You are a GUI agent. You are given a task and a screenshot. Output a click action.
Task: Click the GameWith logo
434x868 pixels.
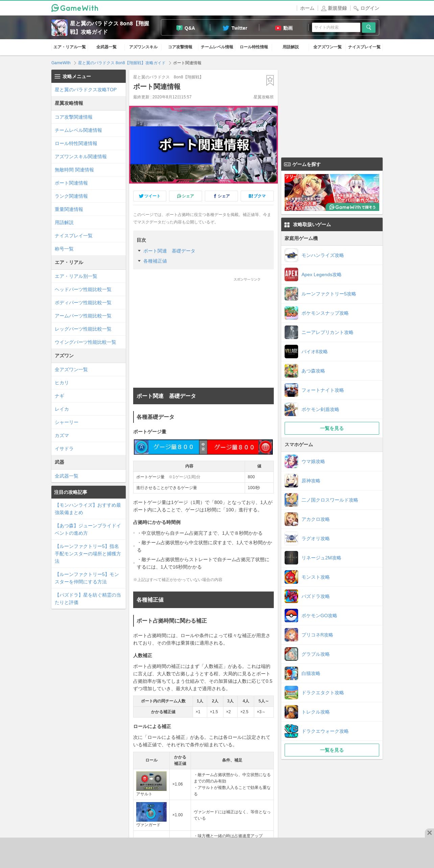point(75,8)
